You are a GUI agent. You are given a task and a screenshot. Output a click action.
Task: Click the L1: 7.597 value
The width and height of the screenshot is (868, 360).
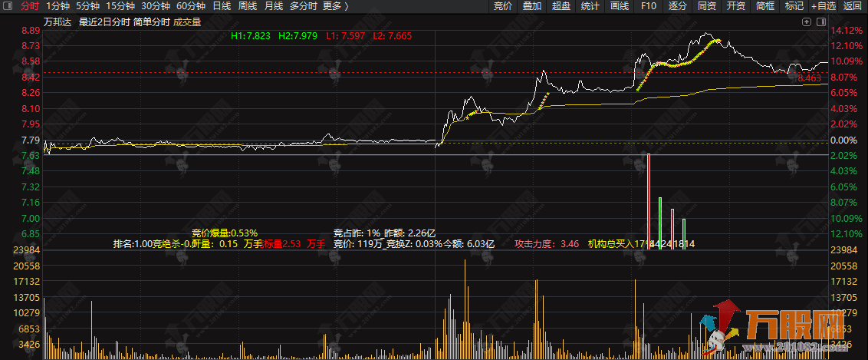345,35
